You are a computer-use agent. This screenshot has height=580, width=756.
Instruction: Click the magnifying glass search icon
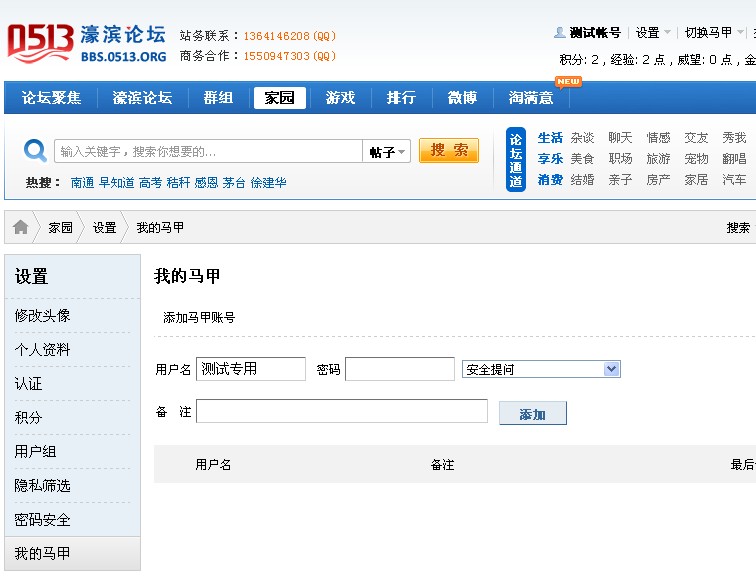[35, 151]
